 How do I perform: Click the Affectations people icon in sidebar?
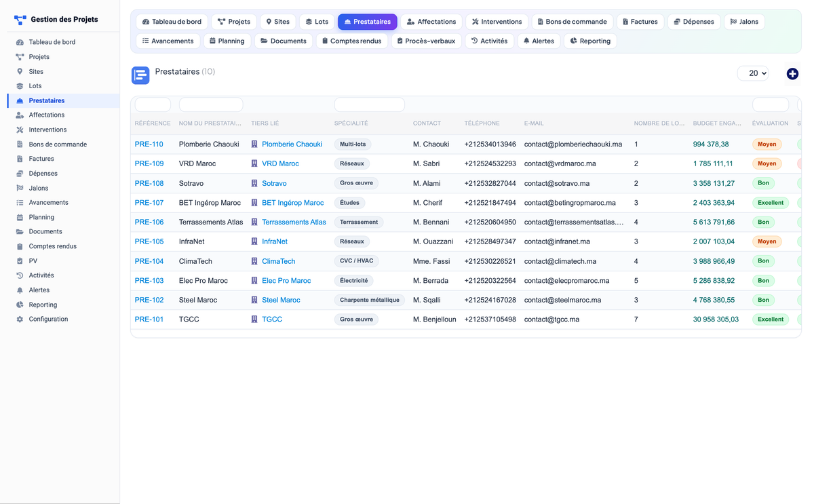point(20,115)
